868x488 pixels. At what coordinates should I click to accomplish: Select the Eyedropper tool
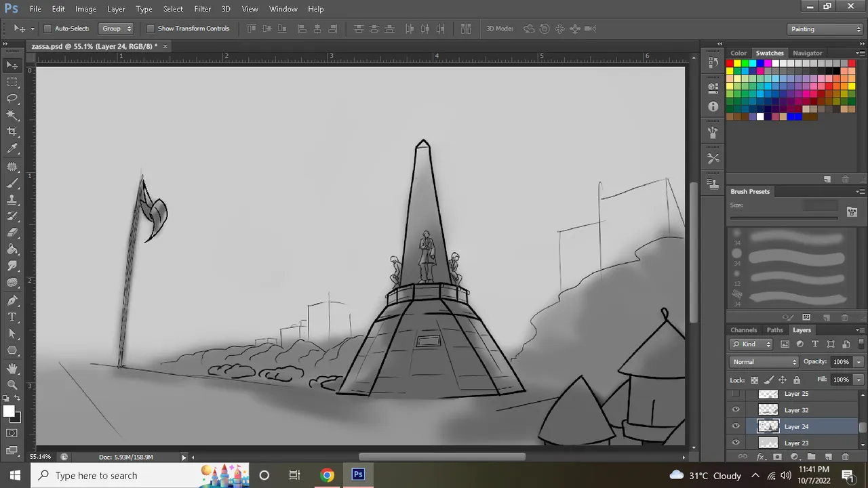(12, 149)
